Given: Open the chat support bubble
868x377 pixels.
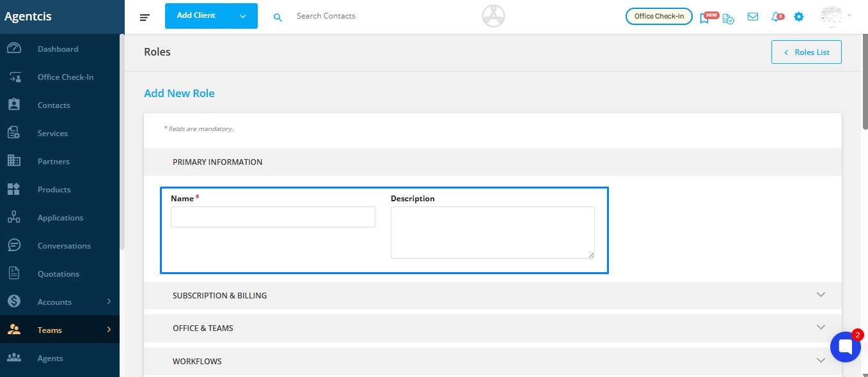Looking at the screenshot, I should (845, 347).
